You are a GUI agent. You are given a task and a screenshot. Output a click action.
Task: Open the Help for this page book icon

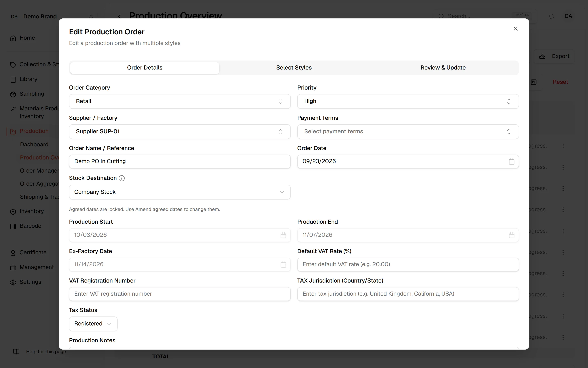coord(16,351)
